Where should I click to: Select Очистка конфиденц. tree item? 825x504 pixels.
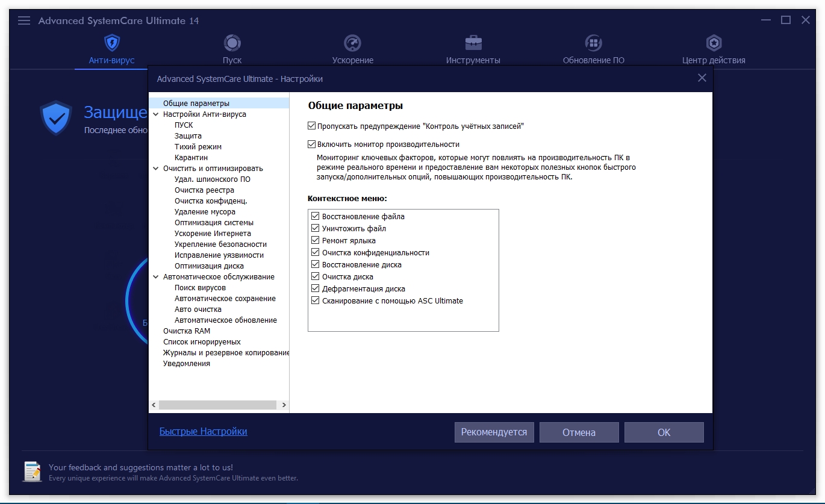[211, 201]
